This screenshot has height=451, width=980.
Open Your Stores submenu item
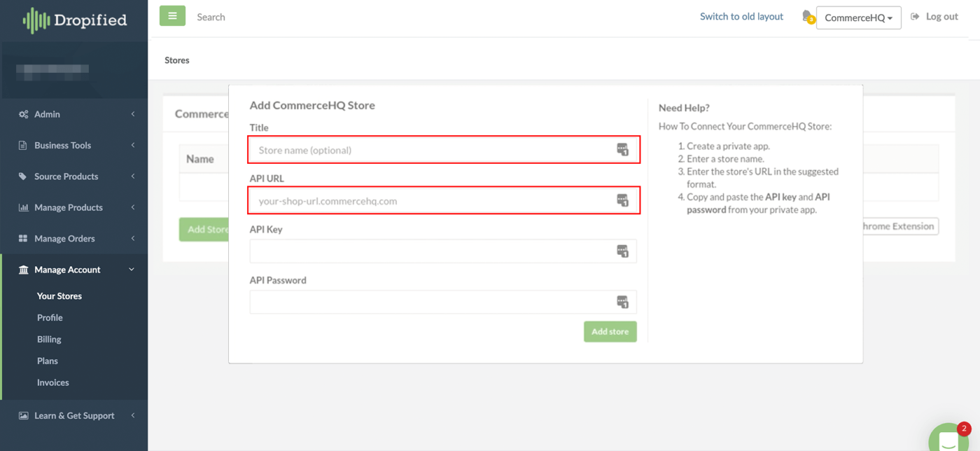(59, 296)
